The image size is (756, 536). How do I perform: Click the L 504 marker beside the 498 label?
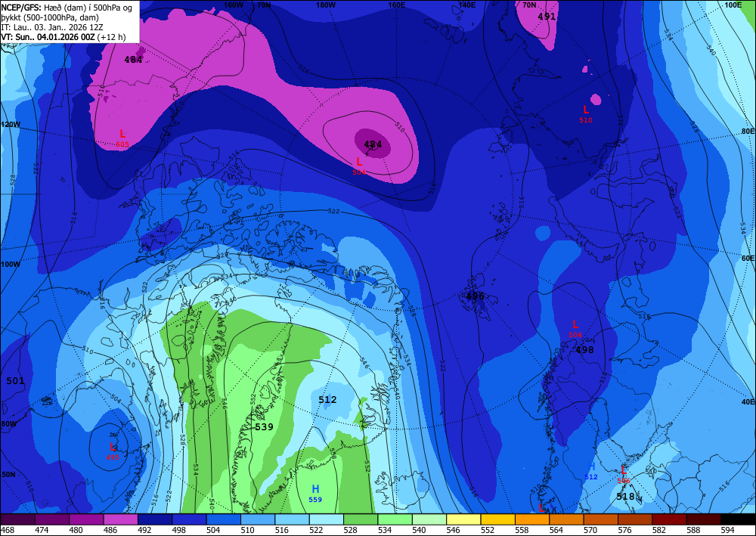click(x=575, y=328)
